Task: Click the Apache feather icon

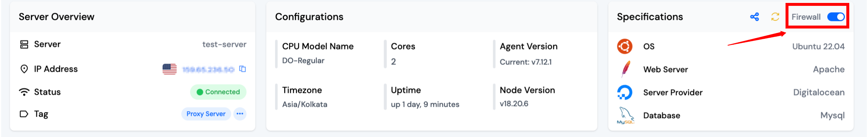Action: 626,69
